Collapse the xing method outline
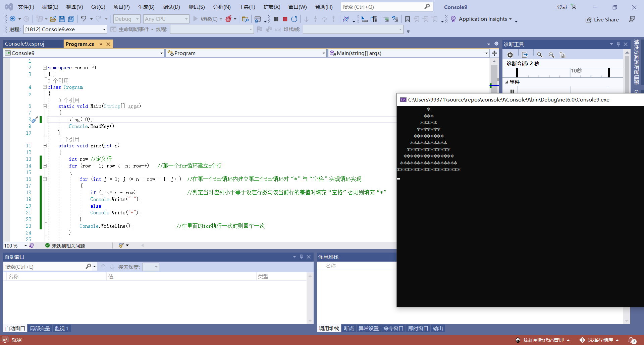The height and width of the screenshot is (345, 644). pos(45,146)
